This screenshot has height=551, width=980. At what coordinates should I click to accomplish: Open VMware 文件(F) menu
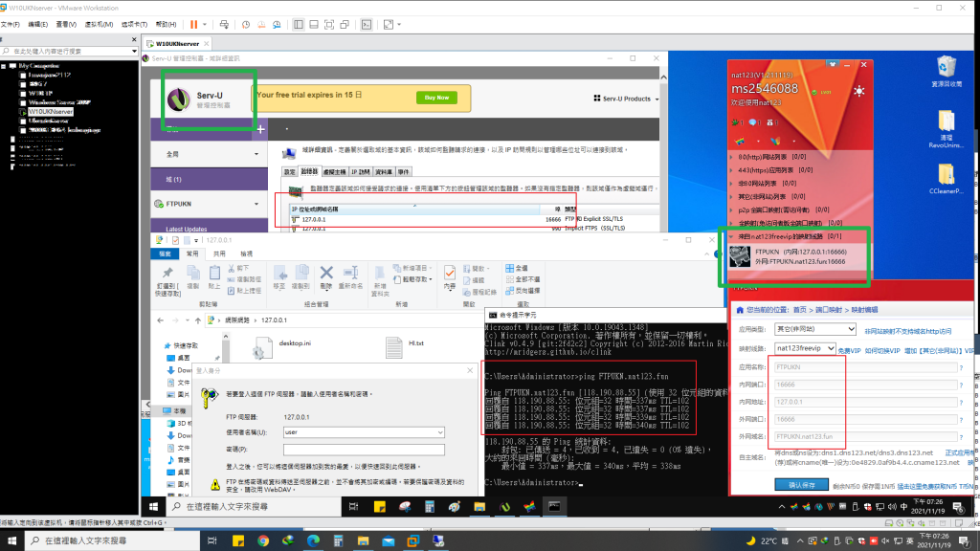(10, 24)
